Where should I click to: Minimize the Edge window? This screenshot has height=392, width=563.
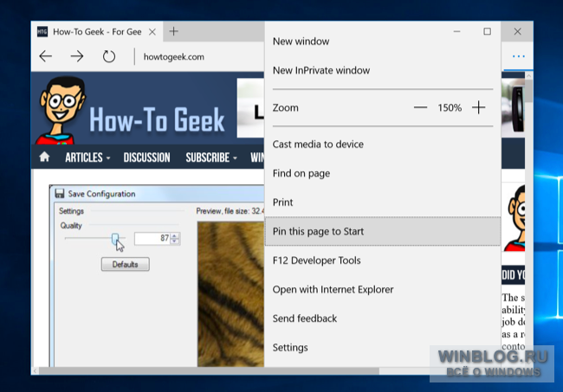(456, 31)
